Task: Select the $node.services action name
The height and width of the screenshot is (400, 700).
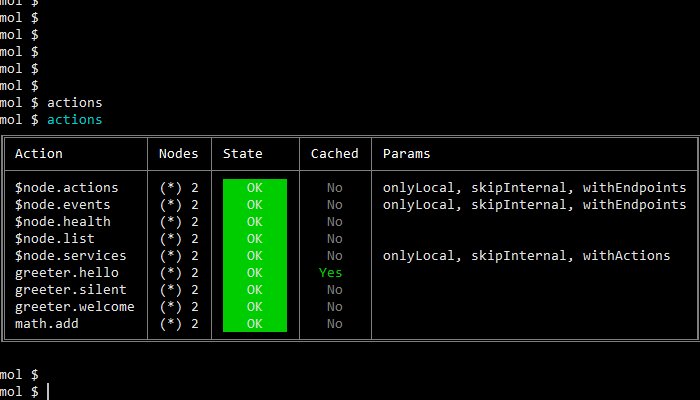Action: (x=71, y=255)
